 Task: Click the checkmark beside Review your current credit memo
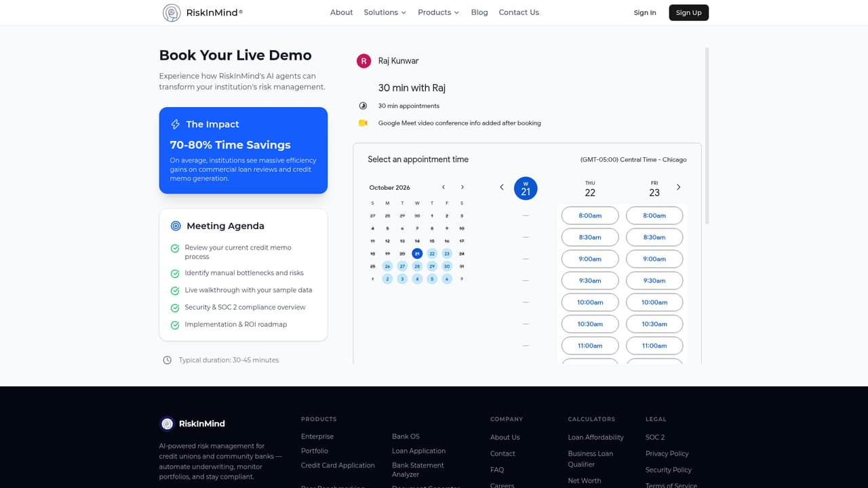click(x=175, y=248)
